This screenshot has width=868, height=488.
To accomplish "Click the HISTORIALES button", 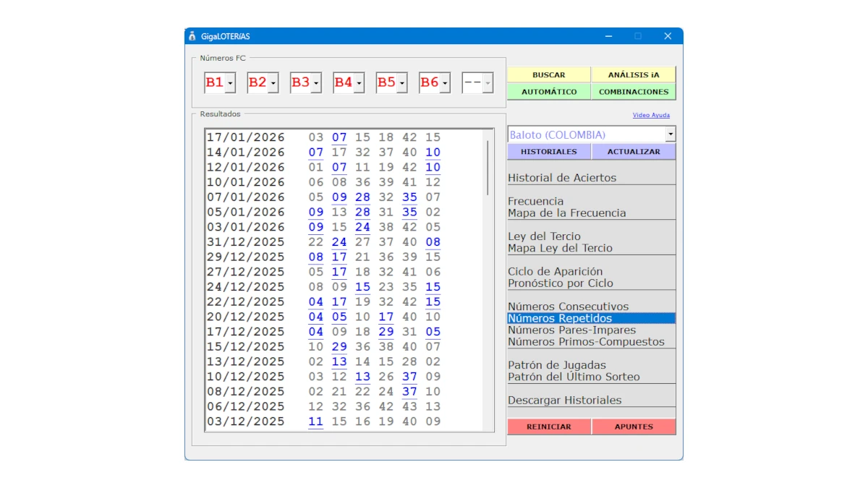I will pyautogui.click(x=550, y=151).
